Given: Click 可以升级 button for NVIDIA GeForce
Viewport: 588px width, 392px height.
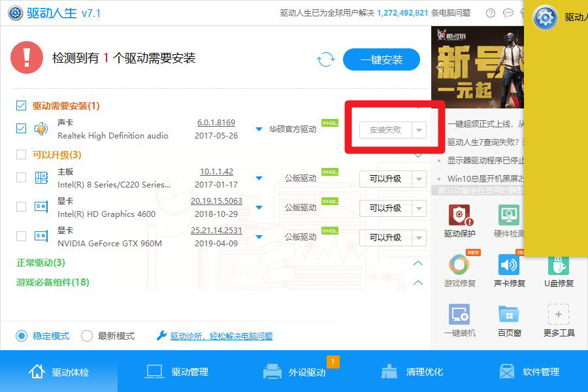Looking at the screenshot, I should pyautogui.click(x=385, y=238).
